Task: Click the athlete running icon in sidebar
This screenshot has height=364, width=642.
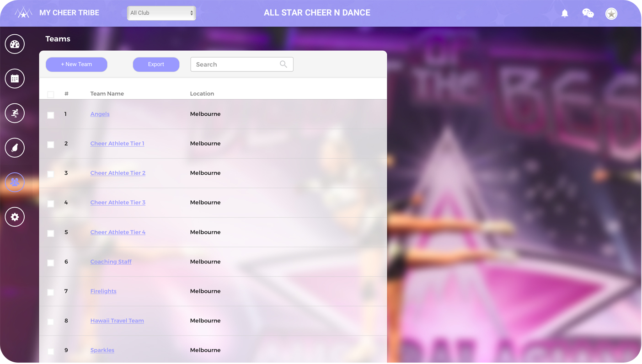Action: (x=15, y=113)
